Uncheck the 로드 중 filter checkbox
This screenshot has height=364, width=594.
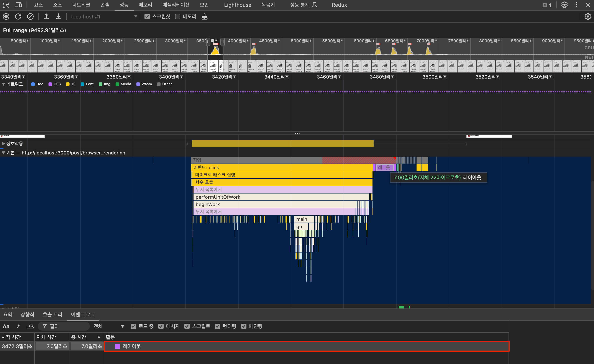(x=133, y=326)
